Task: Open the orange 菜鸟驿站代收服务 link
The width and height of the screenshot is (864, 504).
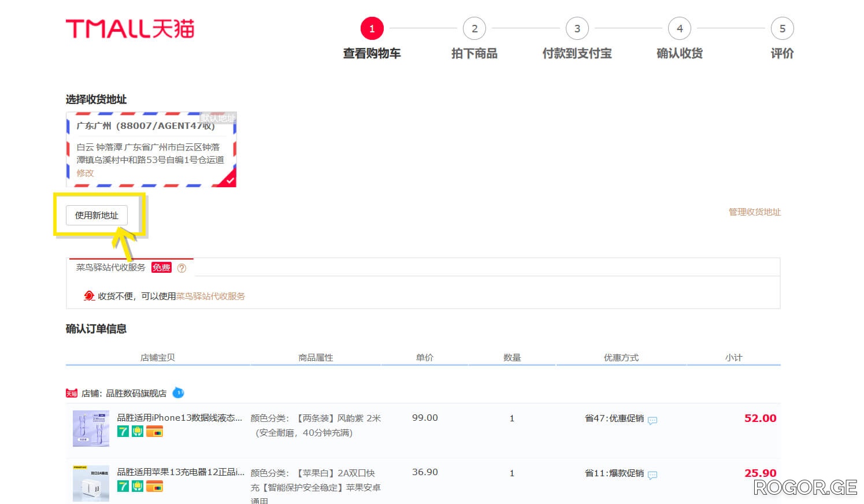Action: tap(210, 296)
